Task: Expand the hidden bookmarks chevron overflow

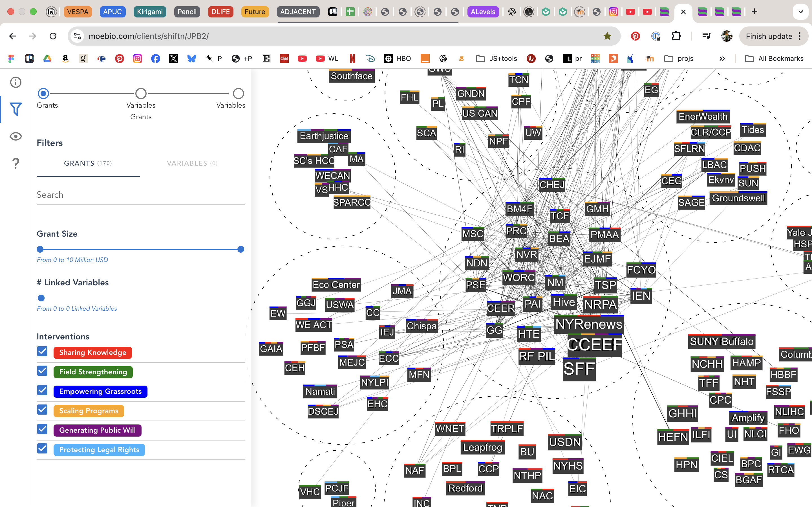Action: 722,59
